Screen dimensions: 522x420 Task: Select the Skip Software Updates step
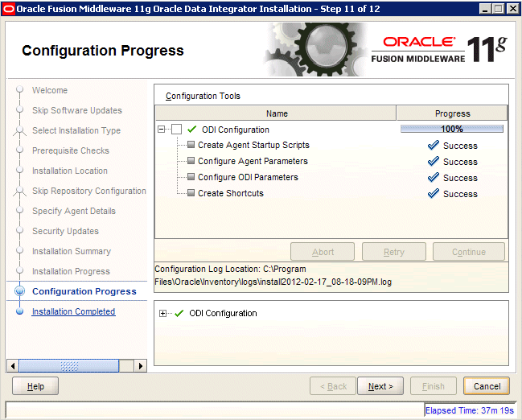[77, 110]
